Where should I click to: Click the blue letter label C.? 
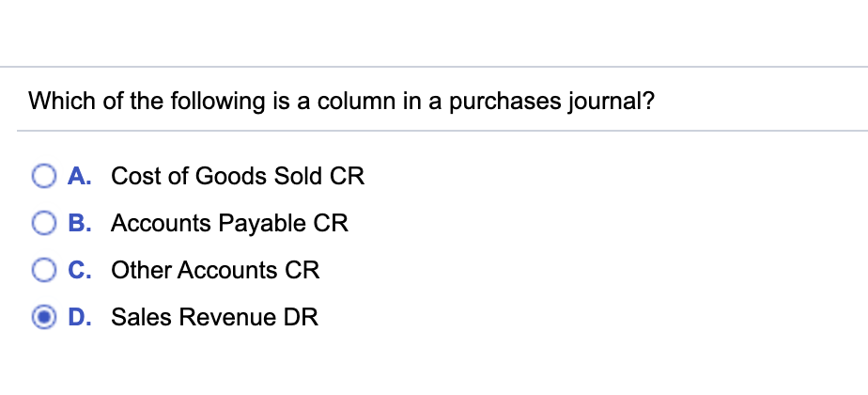point(80,270)
